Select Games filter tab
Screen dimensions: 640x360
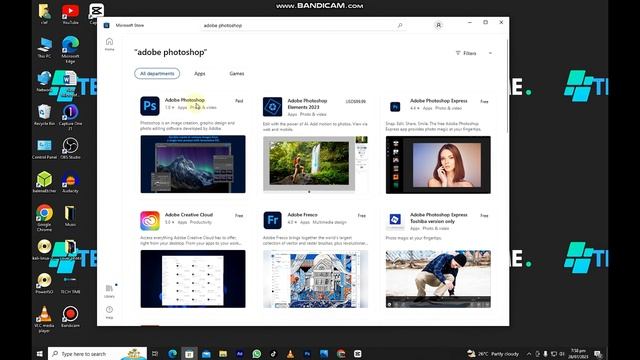(237, 73)
